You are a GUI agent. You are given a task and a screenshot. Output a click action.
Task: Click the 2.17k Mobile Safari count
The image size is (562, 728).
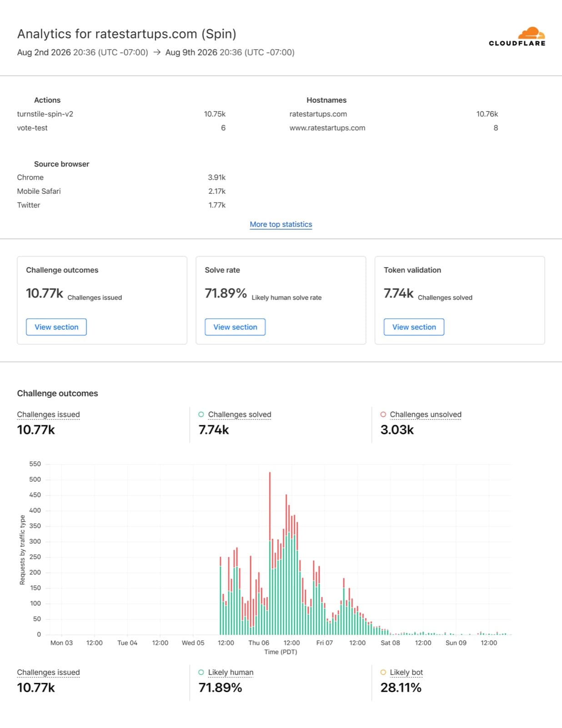point(217,192)
